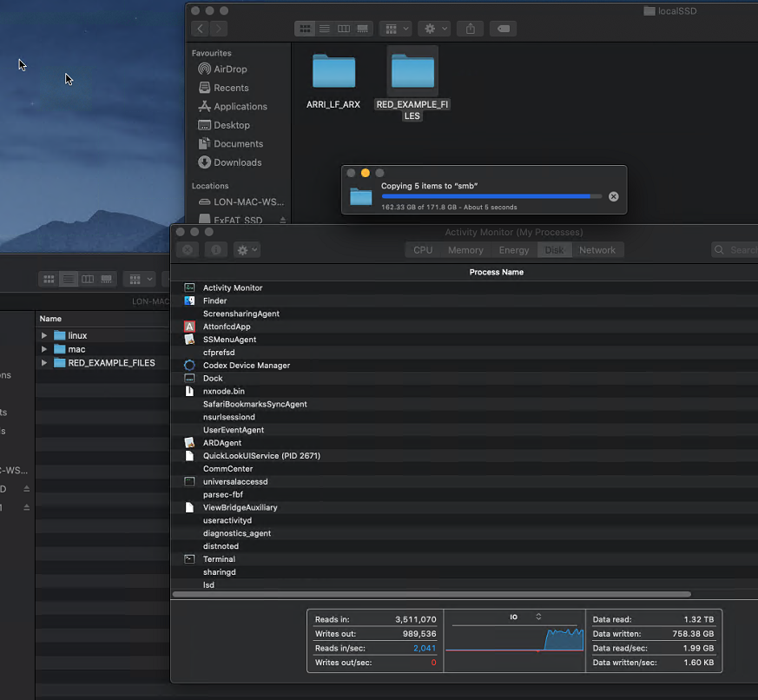This screenshot has width=758, height=700.
Task: Open the Activity Monitor gear dropdown
Action: click(247, 250)
